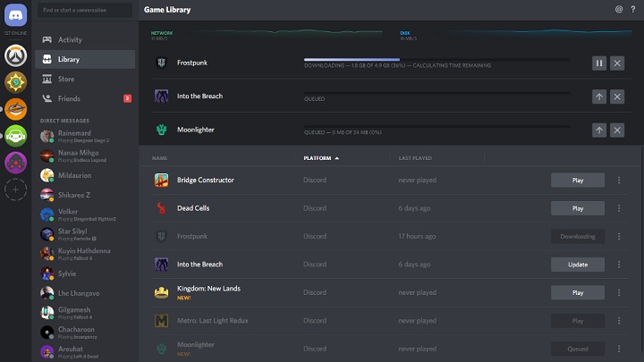This screenshot has width=644, height=362.
Task: Remove Moonlighter from the queue
Action: click(617, 130)
